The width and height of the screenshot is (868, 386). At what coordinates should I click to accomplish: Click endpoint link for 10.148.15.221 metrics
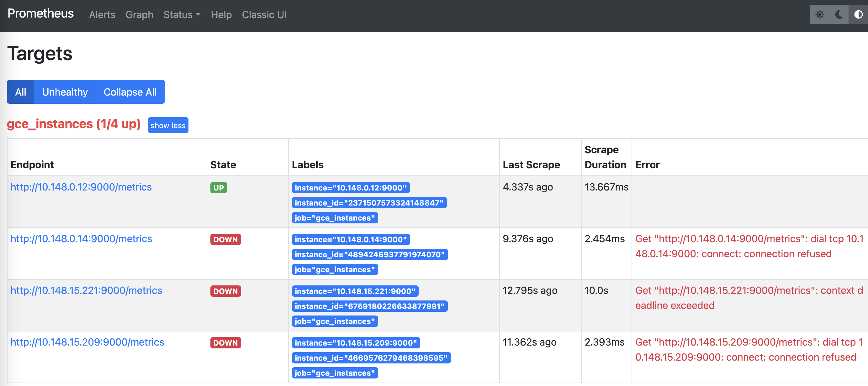pyautogui.click(x=86, y=290)
